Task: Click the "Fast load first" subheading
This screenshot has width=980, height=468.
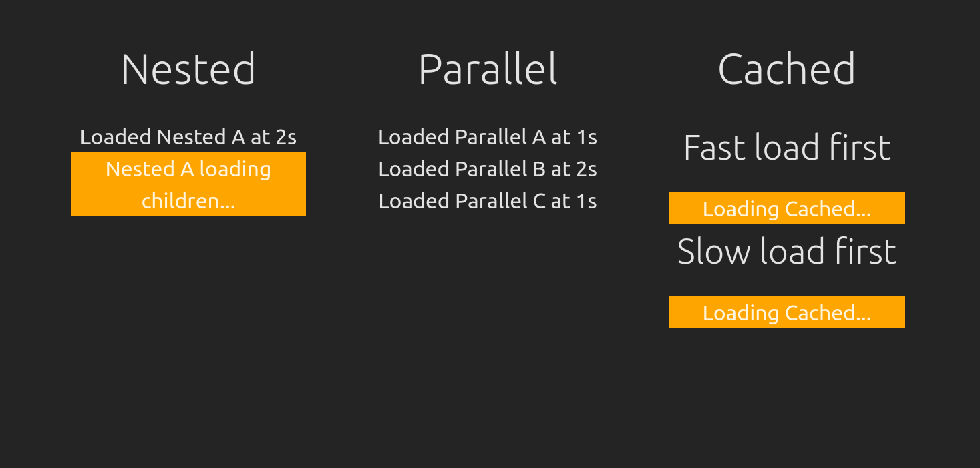Action: pos(786,148)
